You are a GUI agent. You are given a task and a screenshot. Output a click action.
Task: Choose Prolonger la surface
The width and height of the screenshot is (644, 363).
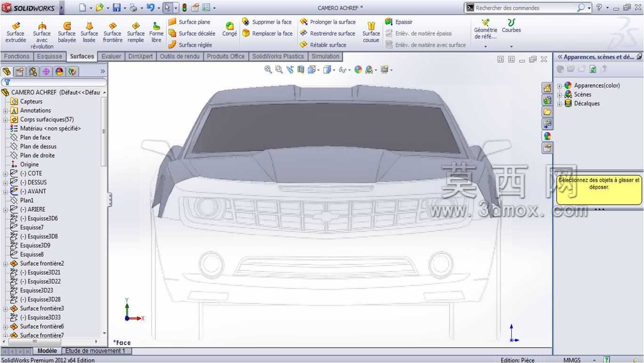coord(328,22)
